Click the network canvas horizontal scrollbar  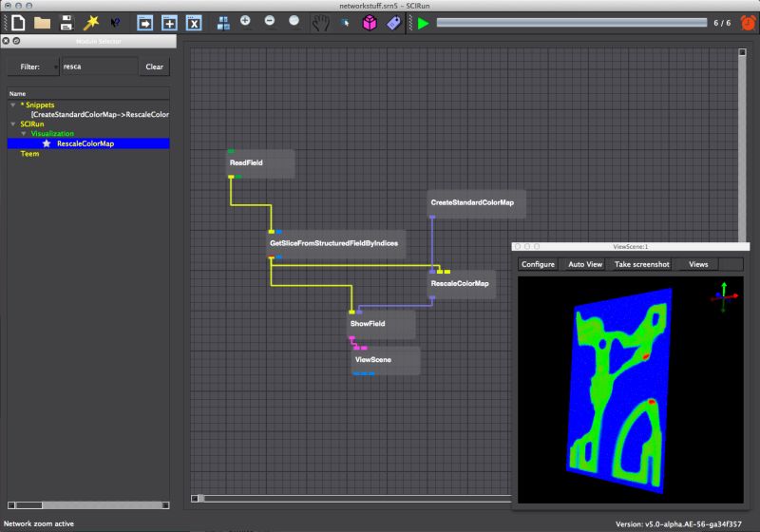[x=351, y=498]
